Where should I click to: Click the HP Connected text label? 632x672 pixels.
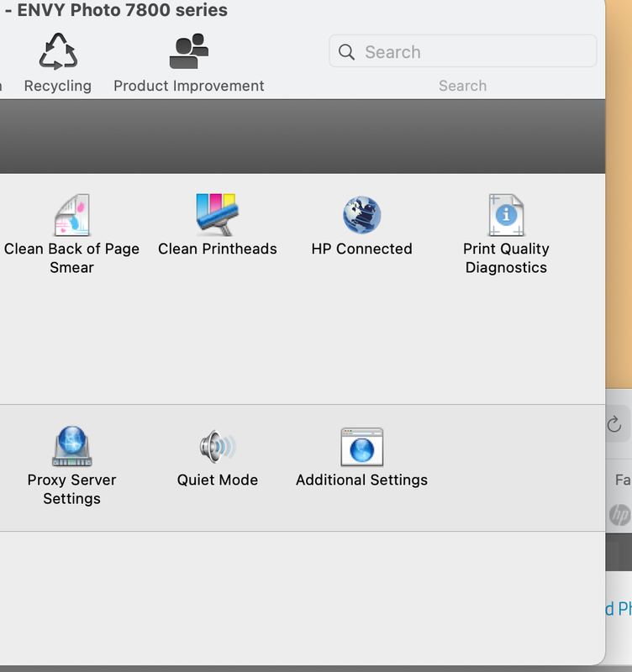(361, 249)
